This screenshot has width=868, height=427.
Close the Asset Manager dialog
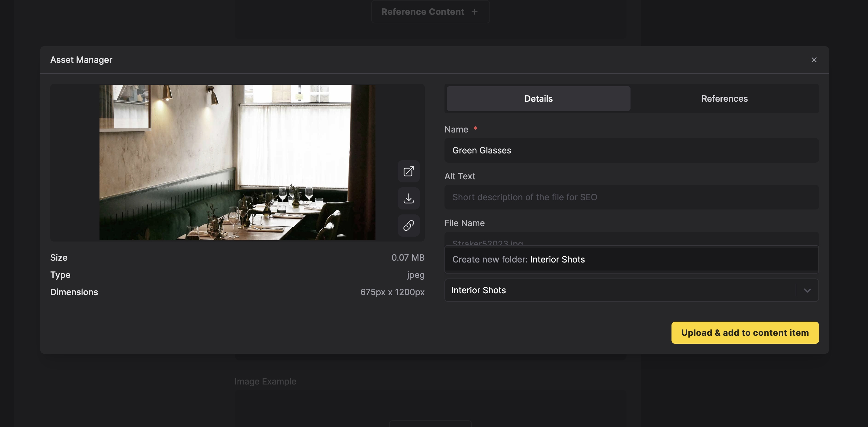[814, 60]
